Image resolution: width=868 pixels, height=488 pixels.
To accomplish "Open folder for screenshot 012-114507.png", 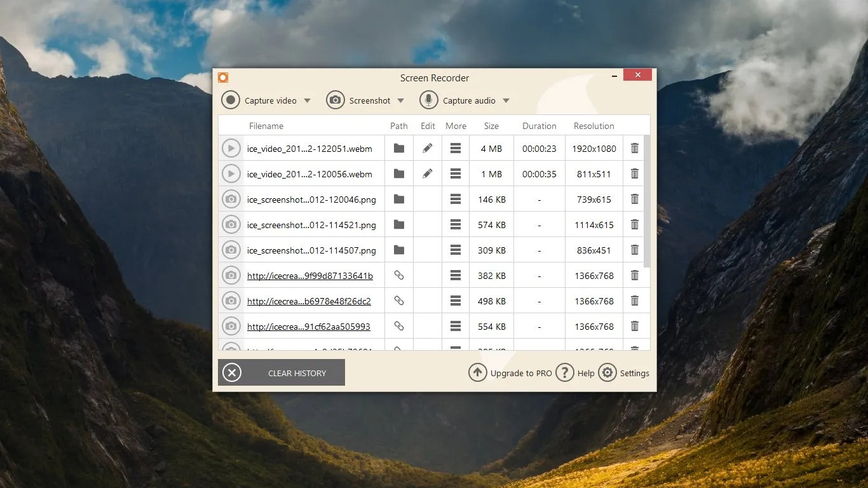I will click(399, 250).
